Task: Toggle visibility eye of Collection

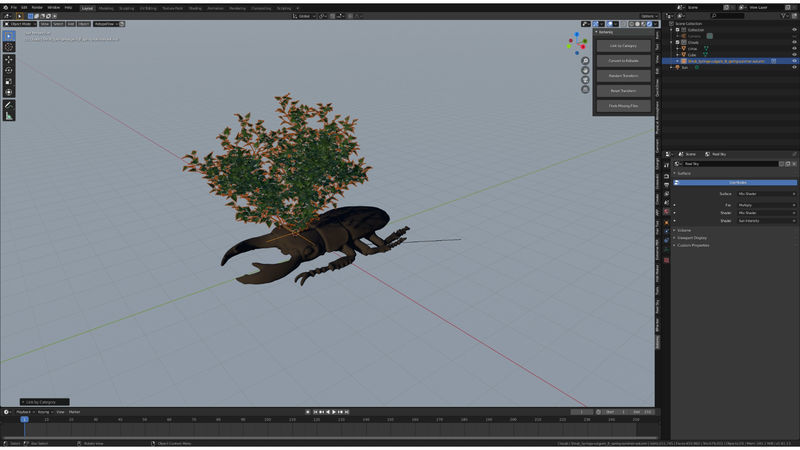Action: coord(794,30)
